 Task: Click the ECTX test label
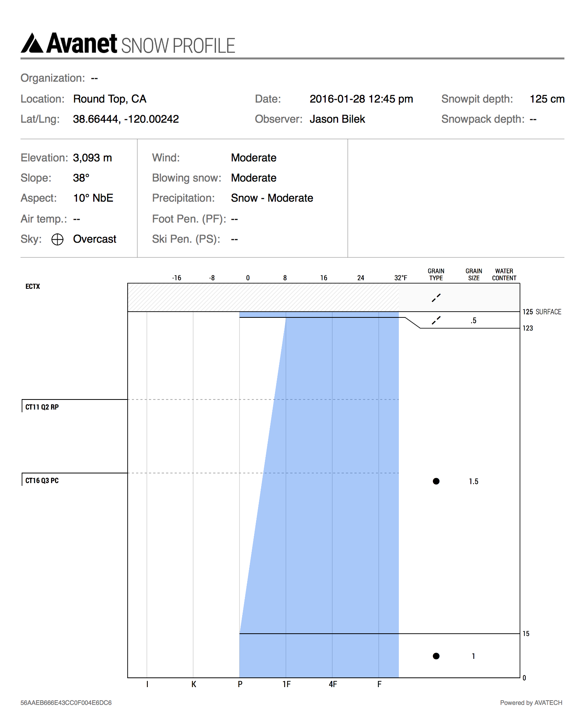(32, 286)
